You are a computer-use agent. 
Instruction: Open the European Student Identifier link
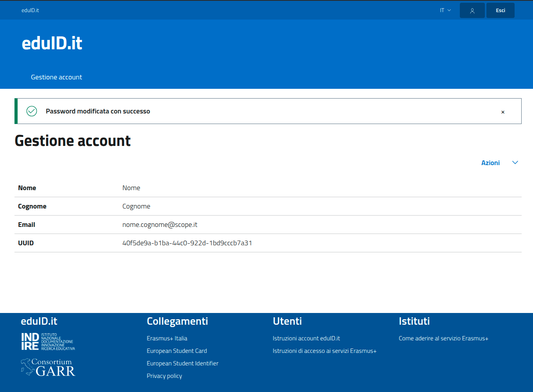pyautogui.click(x=182, y=363)
